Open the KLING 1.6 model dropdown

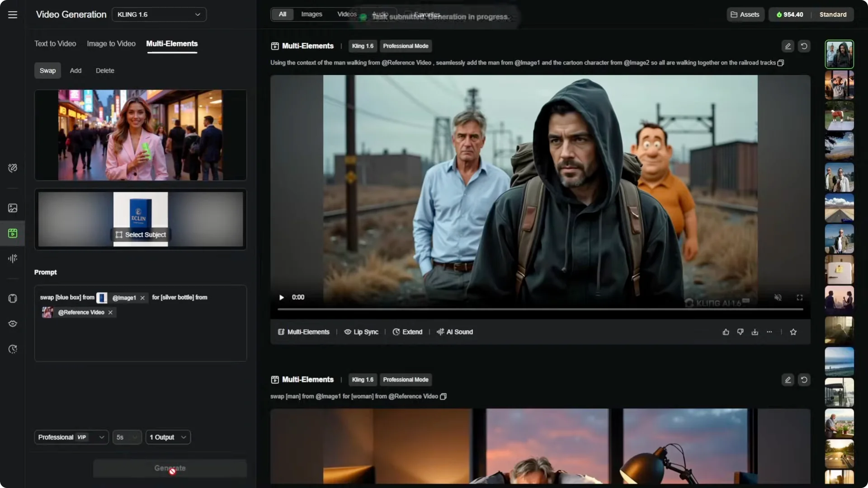(x=159, y=14)
